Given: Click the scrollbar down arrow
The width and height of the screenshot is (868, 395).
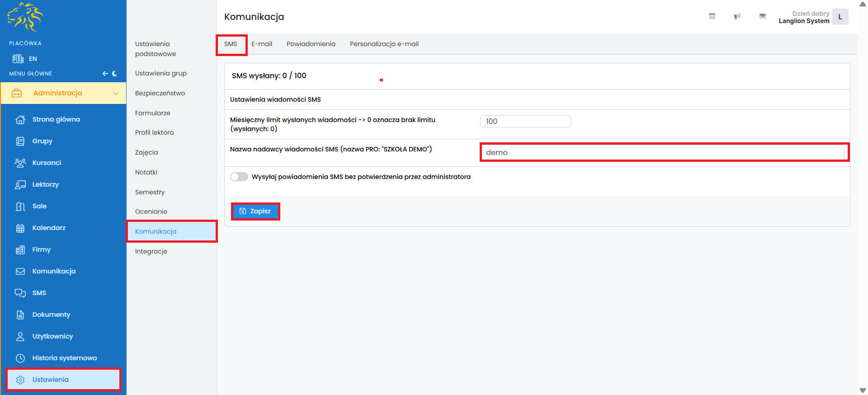Looking at the screenshot, I should click(863, 390).
